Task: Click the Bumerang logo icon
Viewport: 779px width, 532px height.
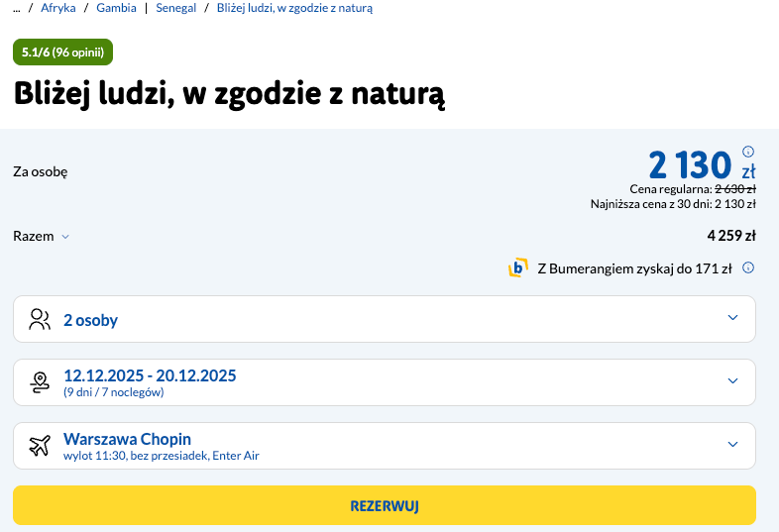Action: tap(517, 267)
